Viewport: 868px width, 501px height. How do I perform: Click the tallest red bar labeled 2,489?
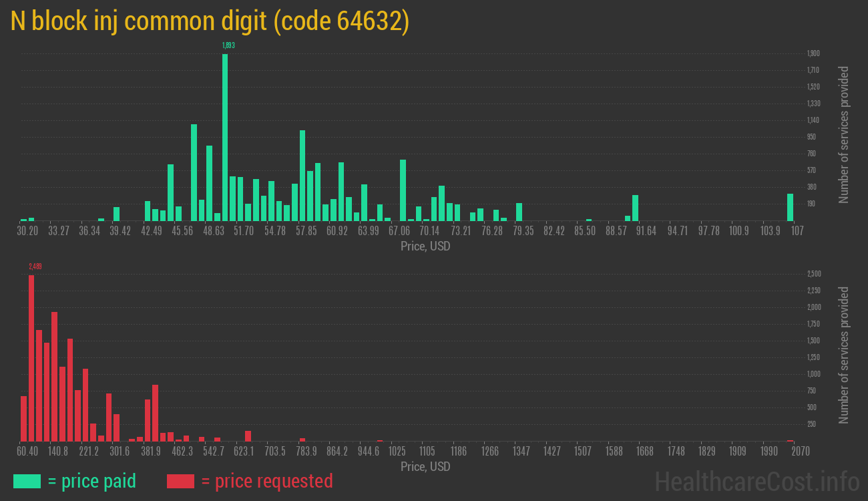point(33,354)
